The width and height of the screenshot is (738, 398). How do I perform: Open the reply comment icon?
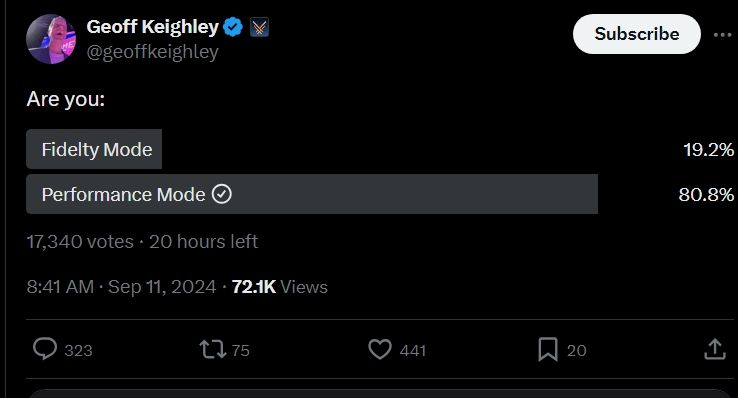45,350
